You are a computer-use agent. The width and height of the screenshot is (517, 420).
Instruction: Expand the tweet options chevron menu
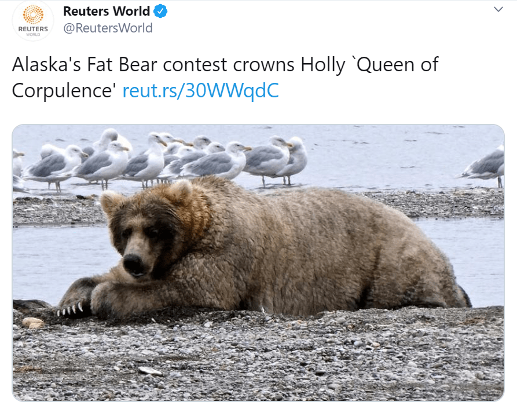[x=498, y=9]
